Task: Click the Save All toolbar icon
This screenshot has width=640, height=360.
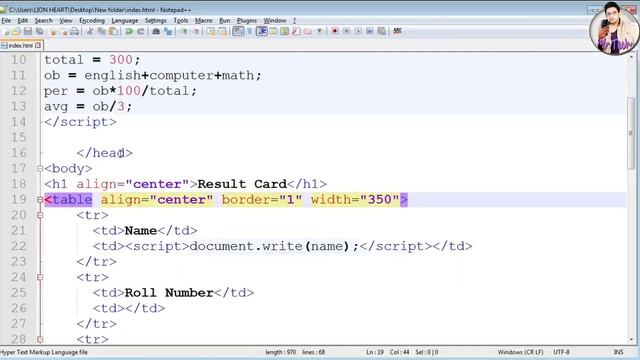Action: [x=40, y=31]
